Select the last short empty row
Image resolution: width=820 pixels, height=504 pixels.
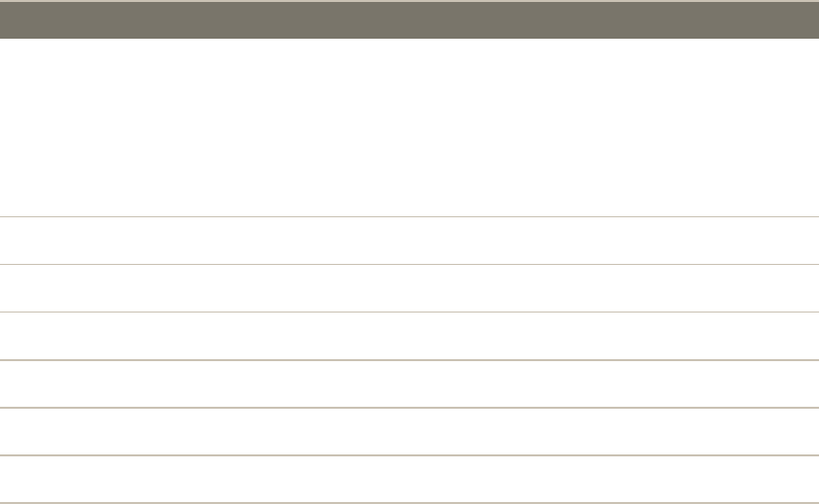410,478
